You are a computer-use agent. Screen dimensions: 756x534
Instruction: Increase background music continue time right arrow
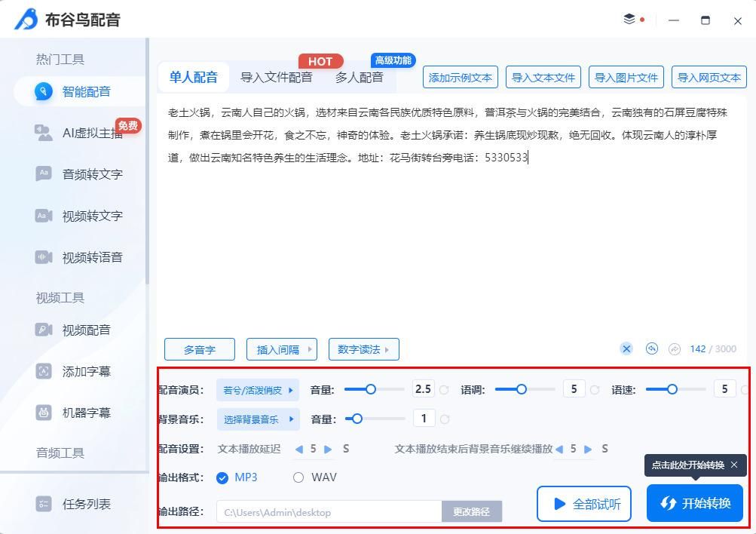(x=588, y=449)
